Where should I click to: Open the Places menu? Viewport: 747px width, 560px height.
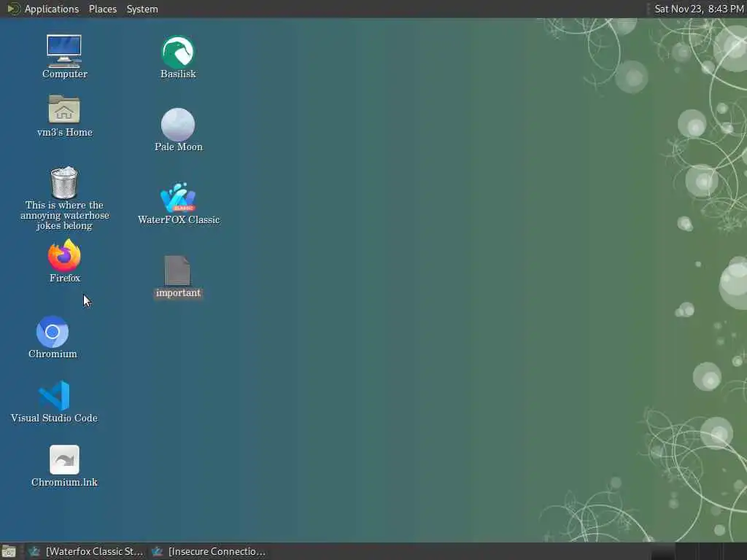point(102,9)
